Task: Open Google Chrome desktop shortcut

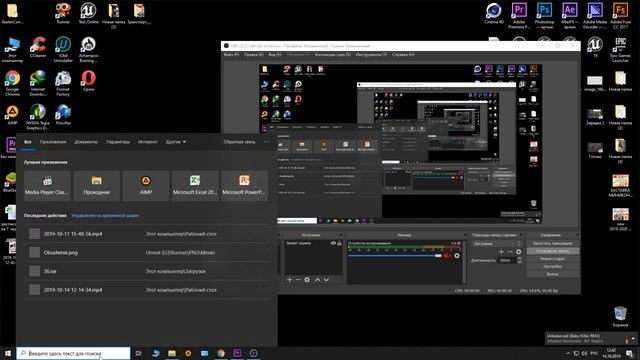Action: point(13,83)
